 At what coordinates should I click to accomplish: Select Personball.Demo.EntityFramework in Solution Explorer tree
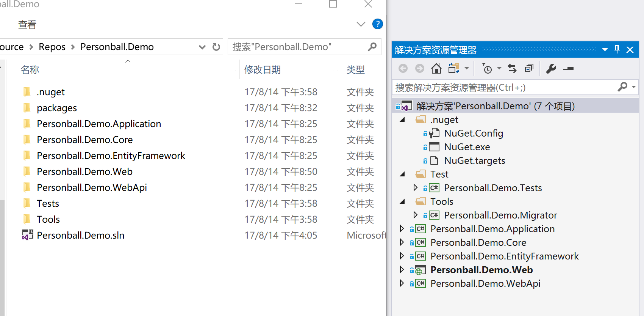(x=505, y=256)
